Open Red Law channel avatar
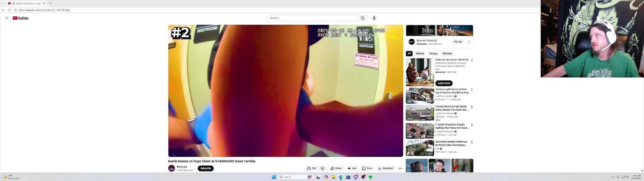This screenshot has width=644, height=181. 172,168
